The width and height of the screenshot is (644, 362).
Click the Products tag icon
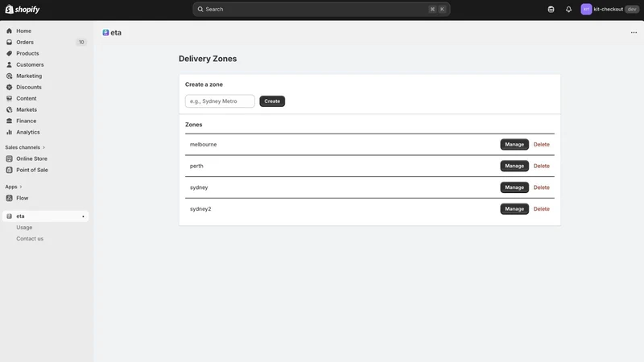tap(9, 53)
